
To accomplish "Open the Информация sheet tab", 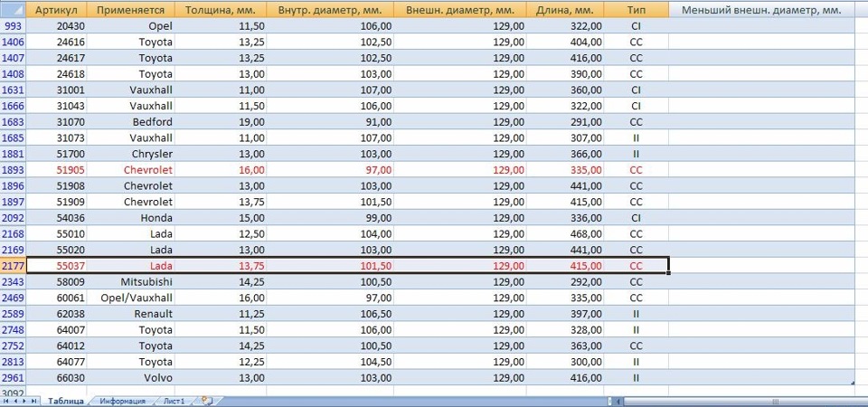I will click(122, 401).
